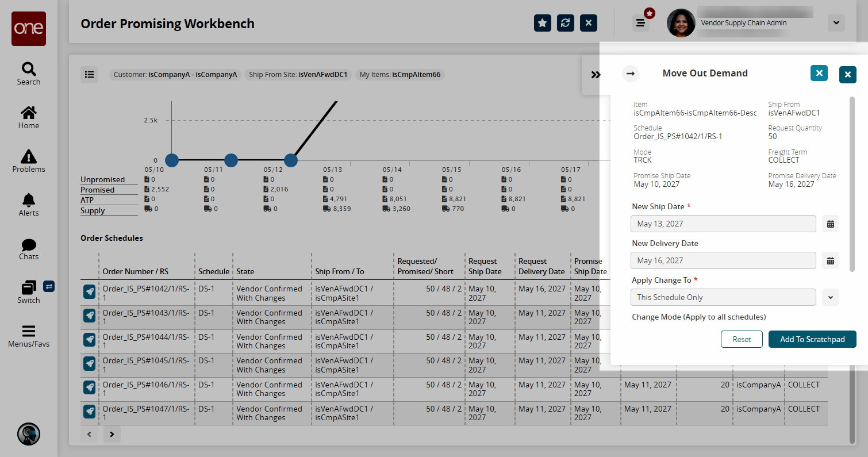
Task: Click rocket action icon for Order_IS_PS#1045
Action: [89, 363]
